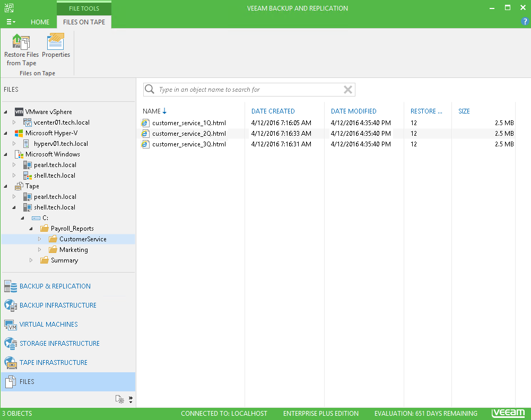The width and height of the screenshot is (531, 420).
Task: Click the Storage Infrastructure icon
Action: (11, 344)
